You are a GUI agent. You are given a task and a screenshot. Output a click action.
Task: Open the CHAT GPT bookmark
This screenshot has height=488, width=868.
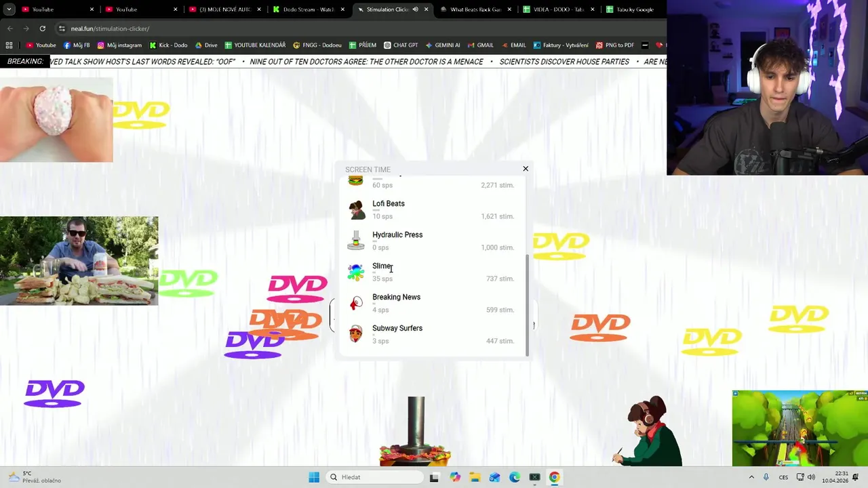click(x=401, y=45)
